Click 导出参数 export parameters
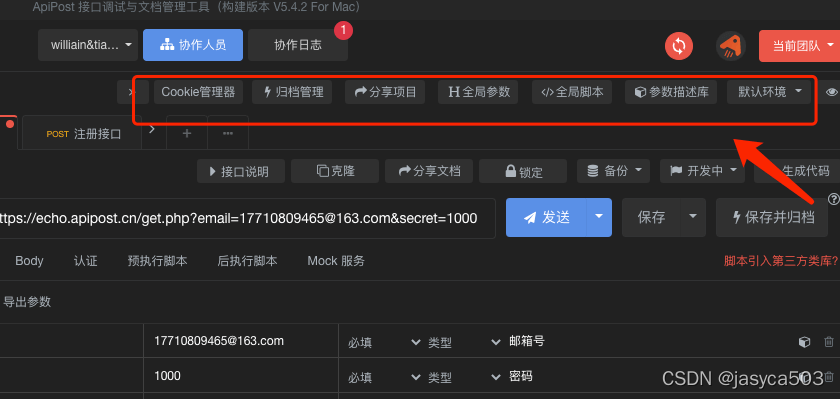The width and height of the screenshot is (840, 399). (27, 302)
